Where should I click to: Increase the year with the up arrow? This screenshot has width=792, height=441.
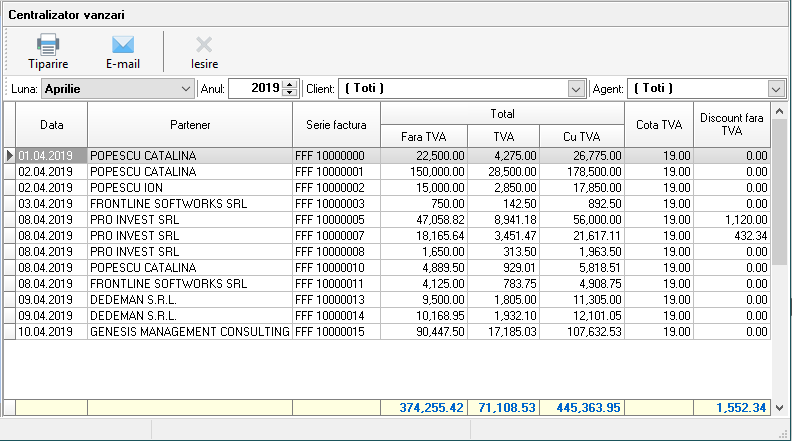(x=290, y=85)
